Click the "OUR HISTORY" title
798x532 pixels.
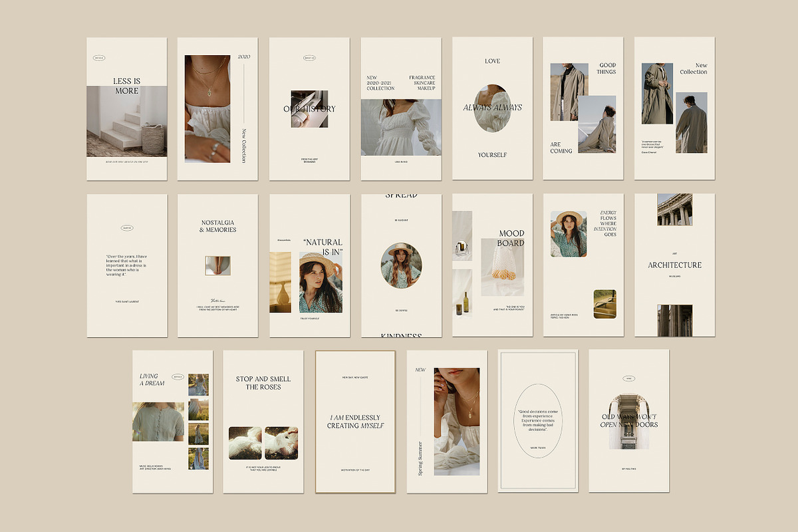pos(309,108)
